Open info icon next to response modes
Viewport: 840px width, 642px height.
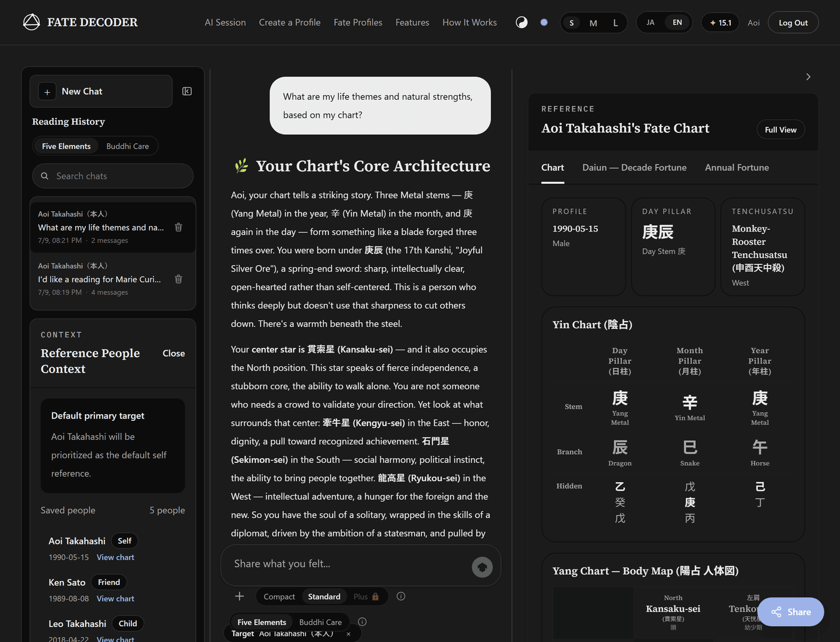[x=401, y=596]
